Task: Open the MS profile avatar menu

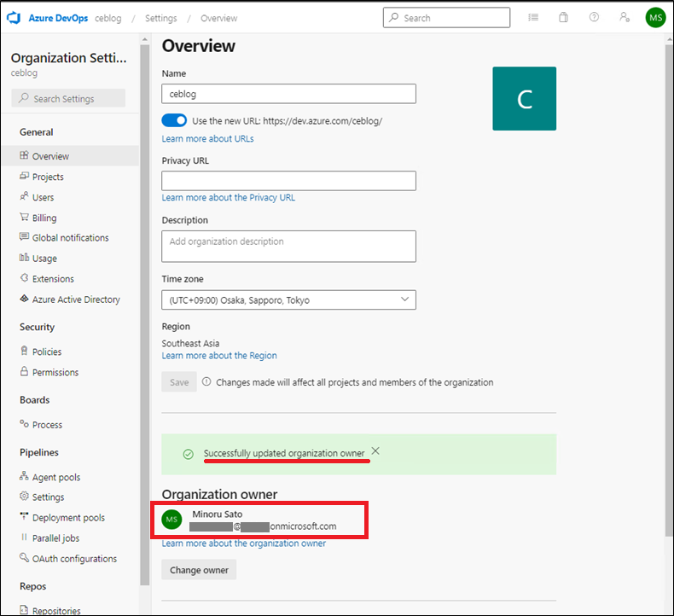Action: pyautogui.click(x=655, y=18)
